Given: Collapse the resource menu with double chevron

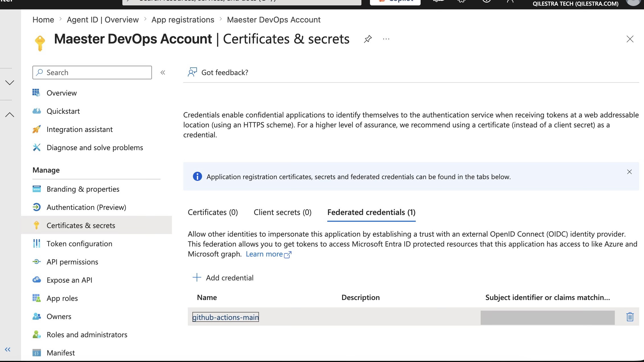Looking at the screenshot, I should 163,73.
